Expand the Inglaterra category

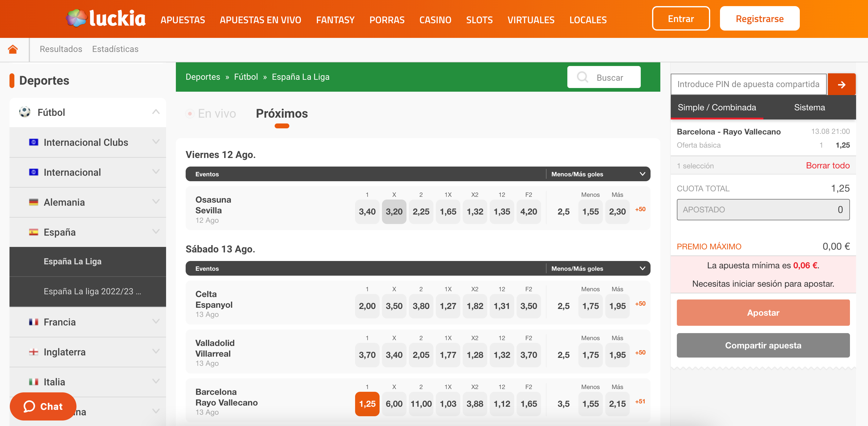pos(156,351)
